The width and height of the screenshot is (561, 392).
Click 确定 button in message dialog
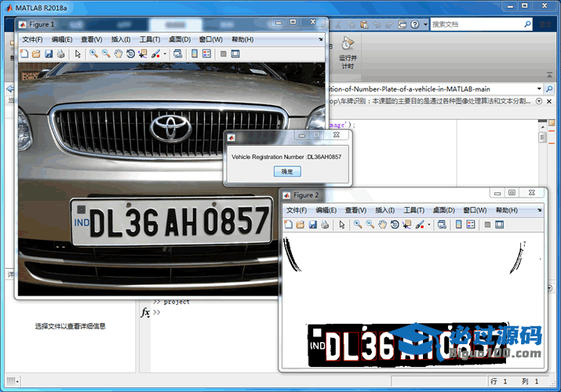coord(287,172)
